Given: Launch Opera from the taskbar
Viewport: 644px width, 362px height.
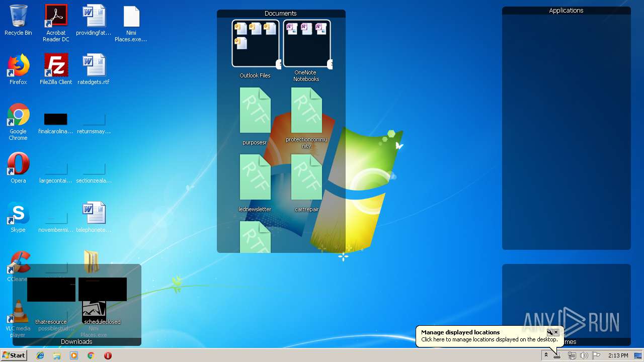Looking at the screenshot, I should click(x=108, y=355).
